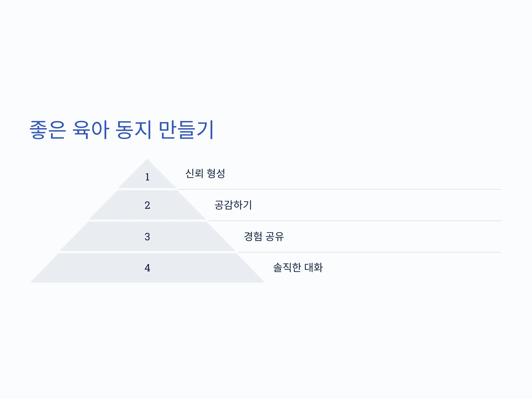The image size is (532, 399).
Task: Select the title word 동지
Action: click(x=133, y=130)
